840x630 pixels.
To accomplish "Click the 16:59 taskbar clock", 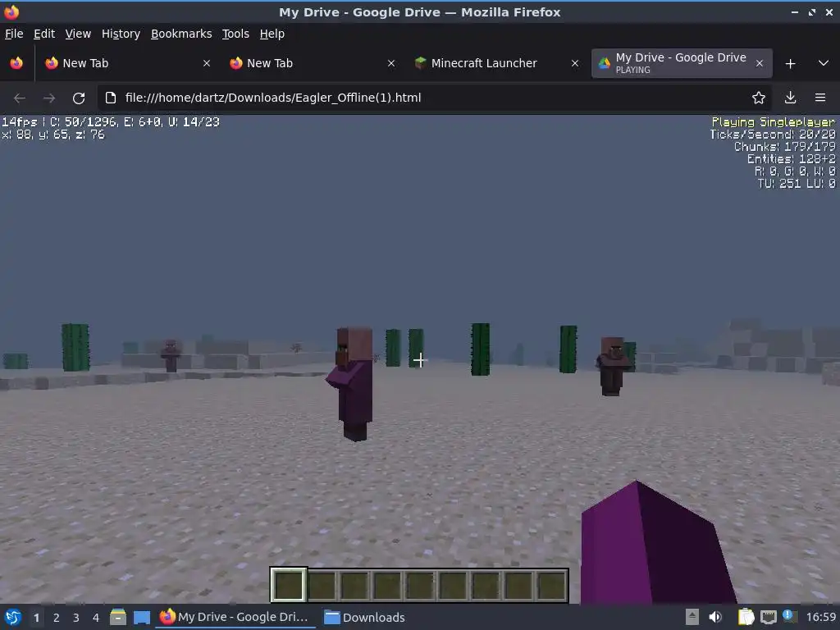I will click(820, 617).
